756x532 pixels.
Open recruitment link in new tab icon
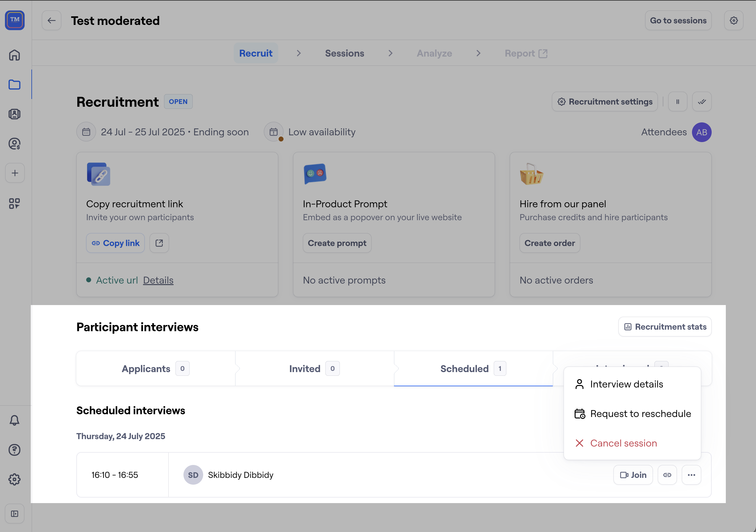click(159, 243)
